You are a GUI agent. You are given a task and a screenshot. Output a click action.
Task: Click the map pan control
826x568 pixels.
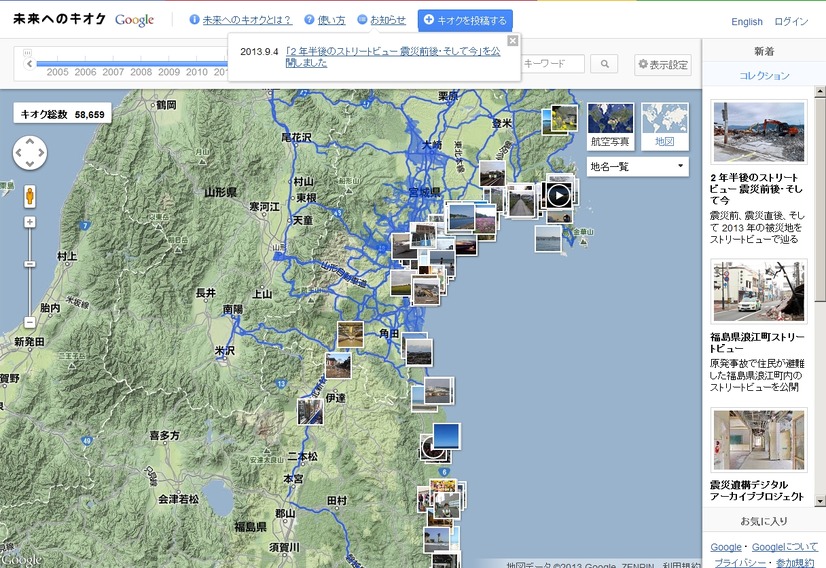tap(30, 153)
